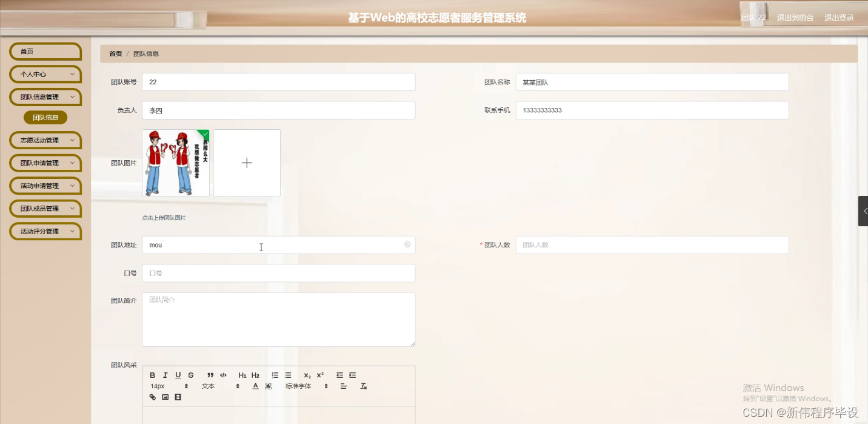Apply strikethrough formatting to editor text
This screenshot has width=868, height=424.
(191, 375)
